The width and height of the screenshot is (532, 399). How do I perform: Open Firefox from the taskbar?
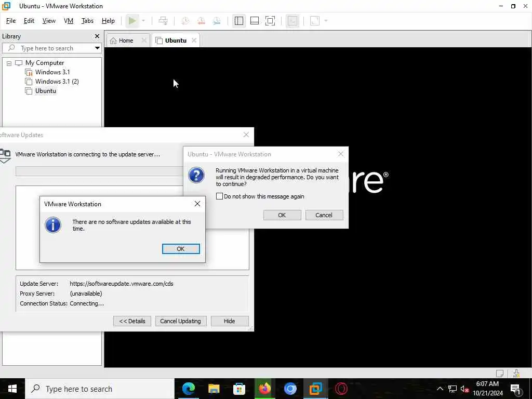point(264,389)
